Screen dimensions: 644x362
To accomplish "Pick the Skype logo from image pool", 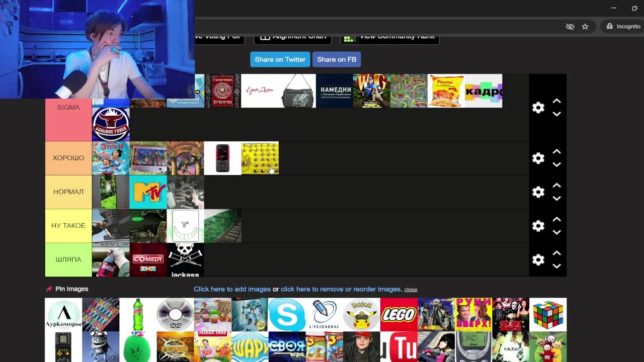I will [x=287, y=314].
